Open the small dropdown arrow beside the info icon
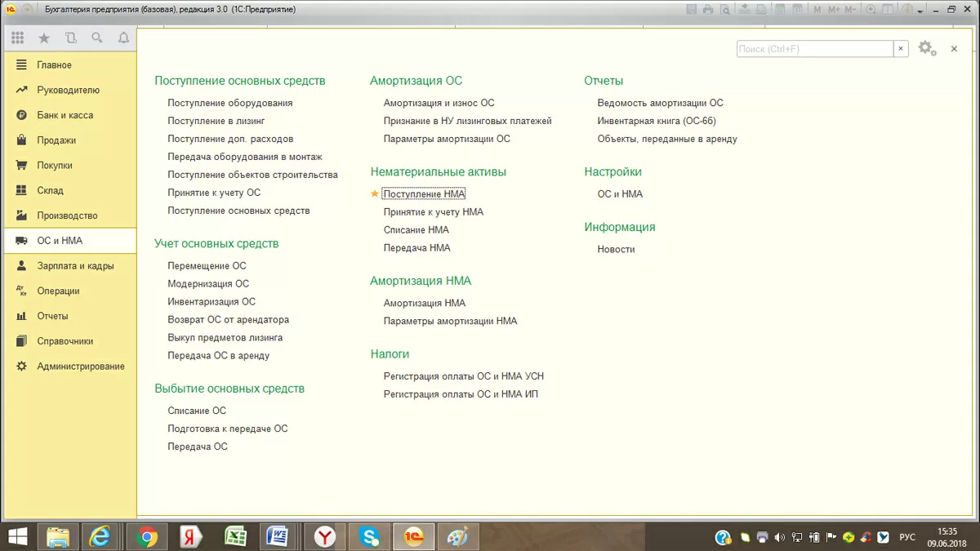The image size is (980, 551). click(920, 11)
